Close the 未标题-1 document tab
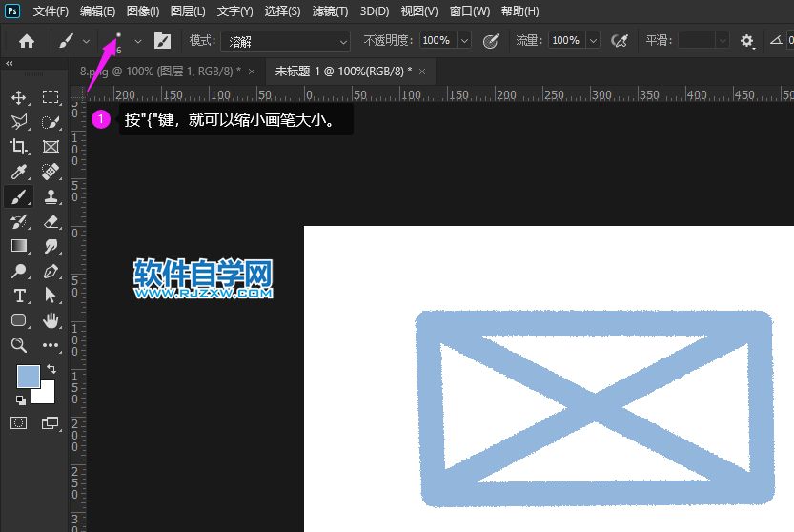 tap(422, 72)
